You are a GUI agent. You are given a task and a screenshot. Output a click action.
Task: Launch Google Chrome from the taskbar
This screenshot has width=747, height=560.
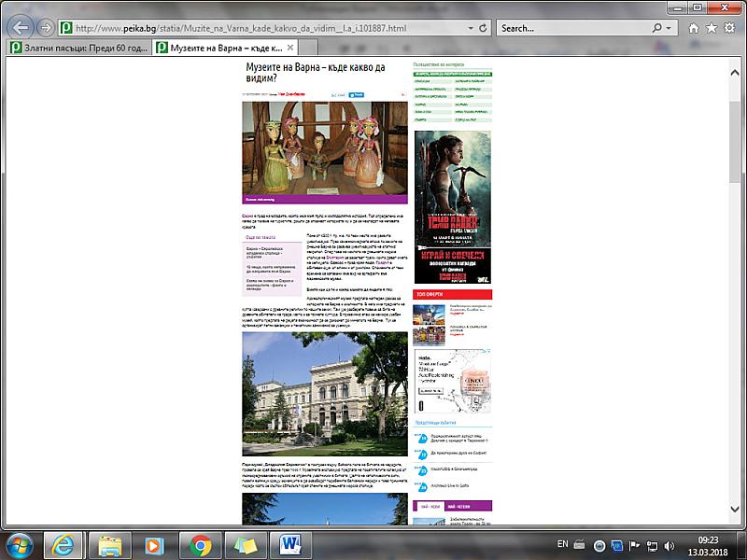201,543
